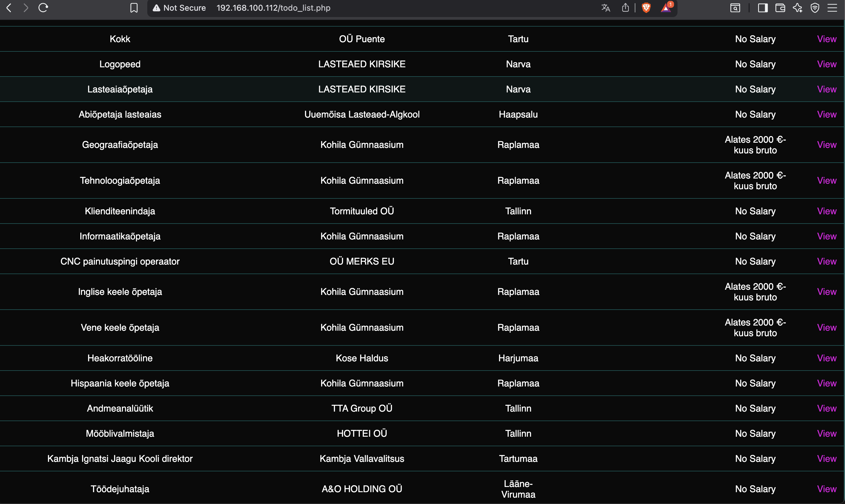Bookmark this page

click(x=134, y=8)
